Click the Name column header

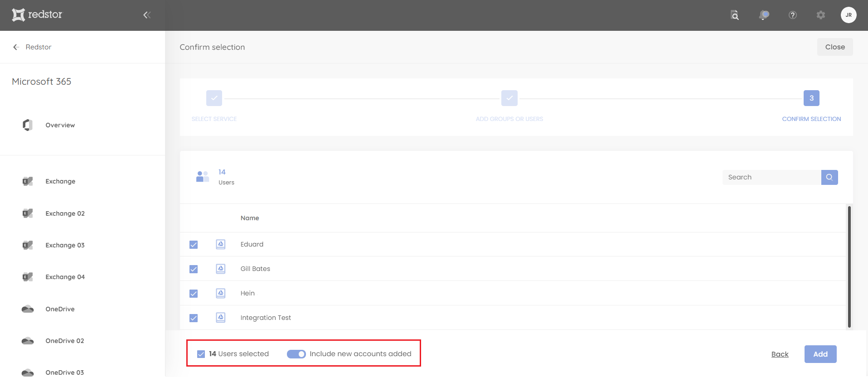pyautogui.click(x=250, y=218)
